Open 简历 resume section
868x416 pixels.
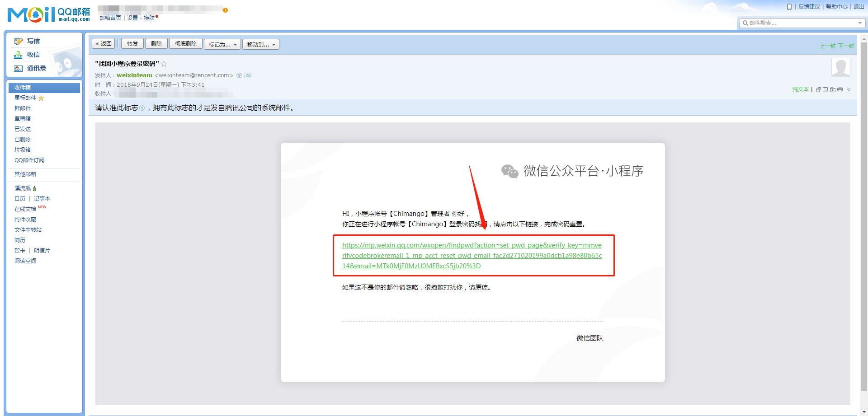coord(20,240)
